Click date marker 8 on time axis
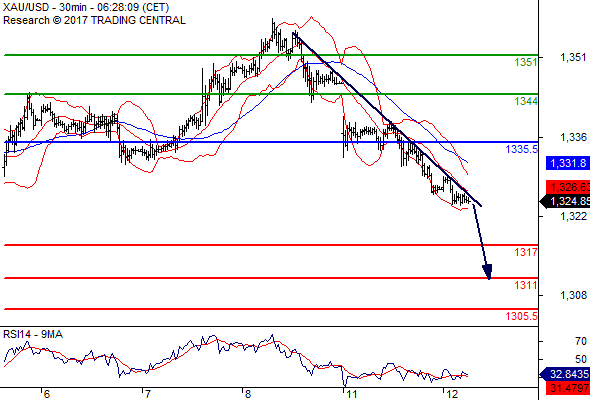The image size is (590, 400). [x=247, y=394]
